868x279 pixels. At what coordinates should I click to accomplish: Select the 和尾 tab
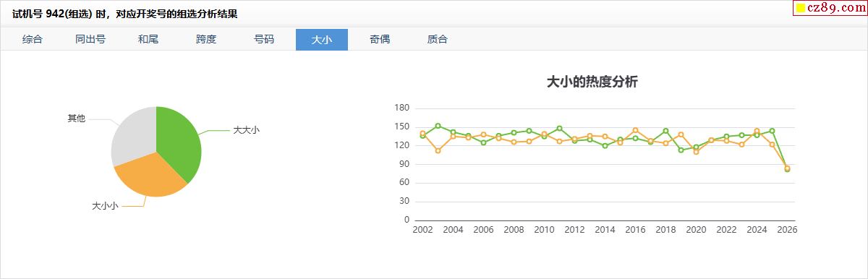pos(148,40)
